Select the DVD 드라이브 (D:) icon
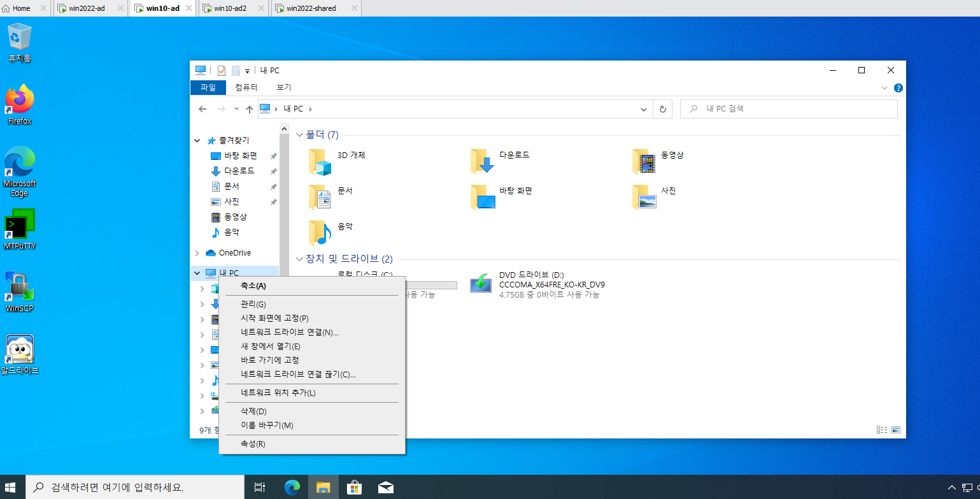Image resolution: width=980 pixels, height=499 pixels. point(481,284)
